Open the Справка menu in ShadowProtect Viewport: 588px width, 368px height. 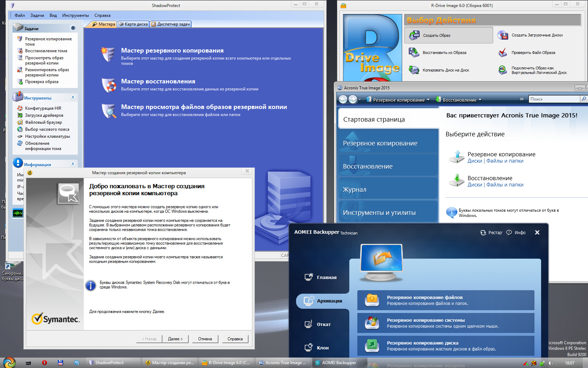[103, 15]
